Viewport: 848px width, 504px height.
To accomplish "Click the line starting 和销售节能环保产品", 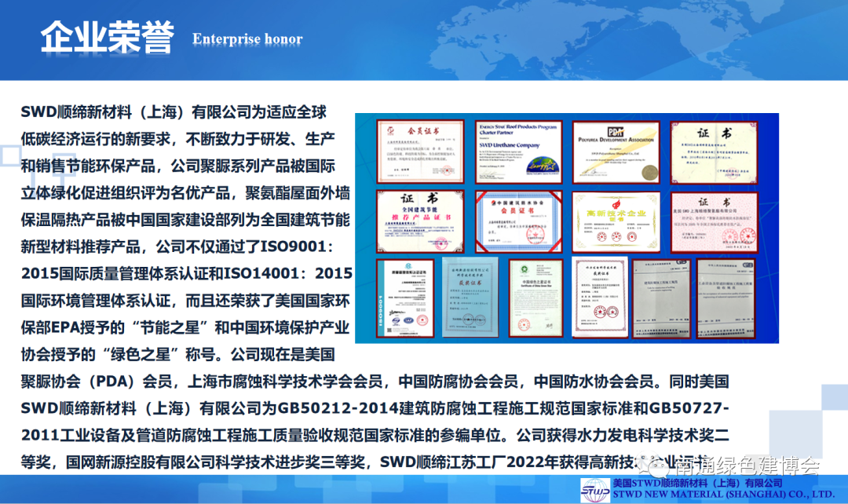I will 178,166.
